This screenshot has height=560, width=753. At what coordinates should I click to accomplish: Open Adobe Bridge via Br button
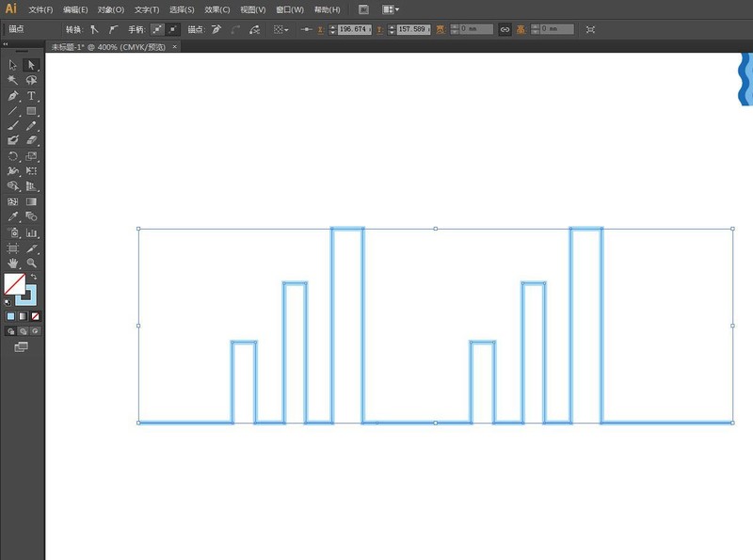363,9
